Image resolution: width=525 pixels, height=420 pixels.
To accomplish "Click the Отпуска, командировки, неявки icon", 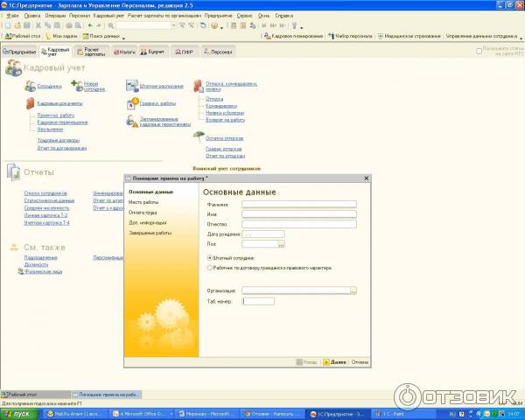I will pyautogui.click(x=198, y=85).
